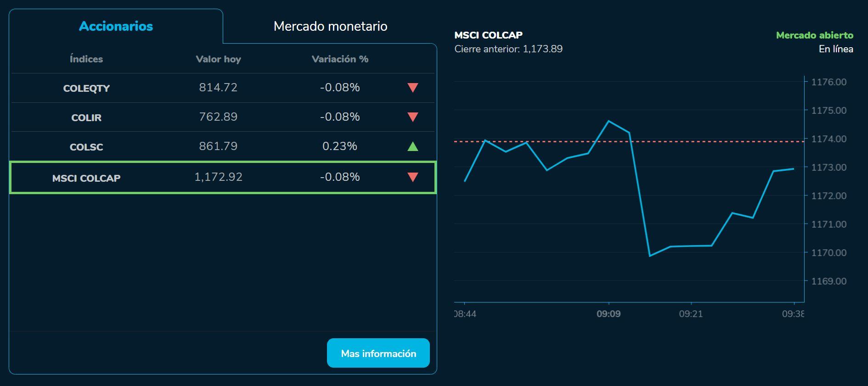Image resolution: width=868 pixels, height=386 pixels.
Task: Open the Valor hoy column sorter
Action: [x=219, y=59]
